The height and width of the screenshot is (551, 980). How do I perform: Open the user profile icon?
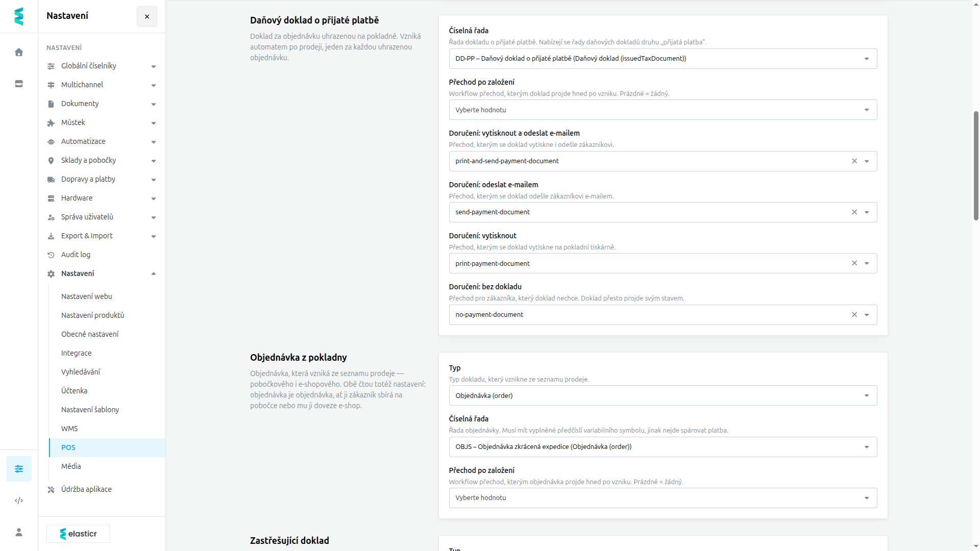(x=19, y=532)
